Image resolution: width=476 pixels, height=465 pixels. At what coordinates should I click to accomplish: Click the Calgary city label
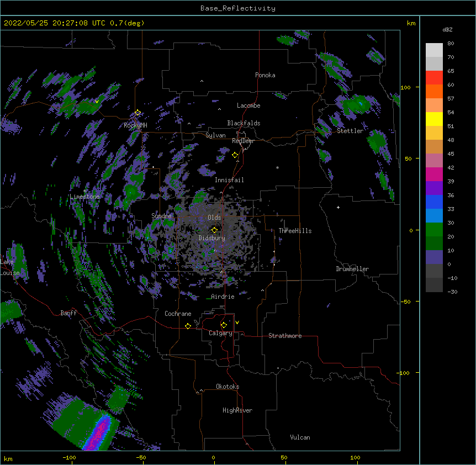tap(220, 333)
